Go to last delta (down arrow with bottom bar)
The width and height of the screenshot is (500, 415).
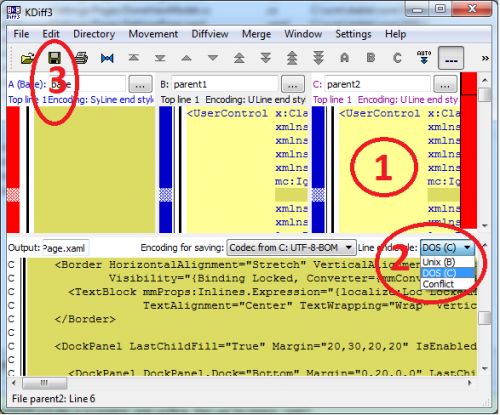160,58
